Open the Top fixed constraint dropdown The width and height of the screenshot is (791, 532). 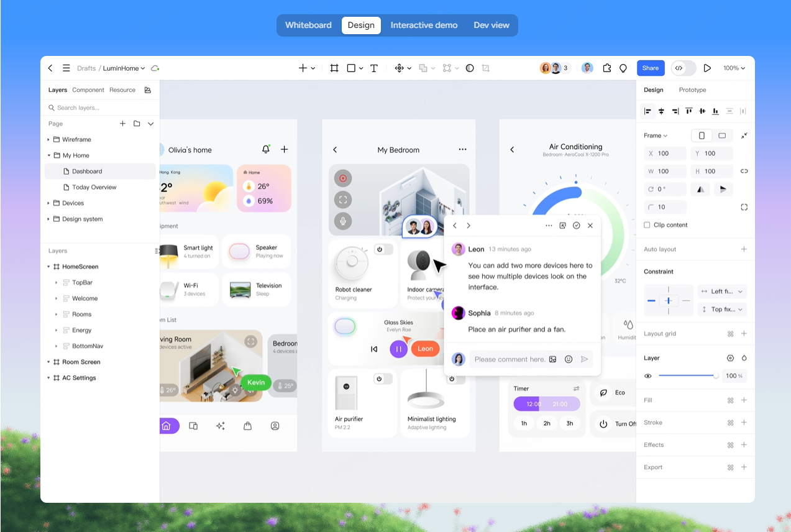pyautogui.click(x=722, y=309)
